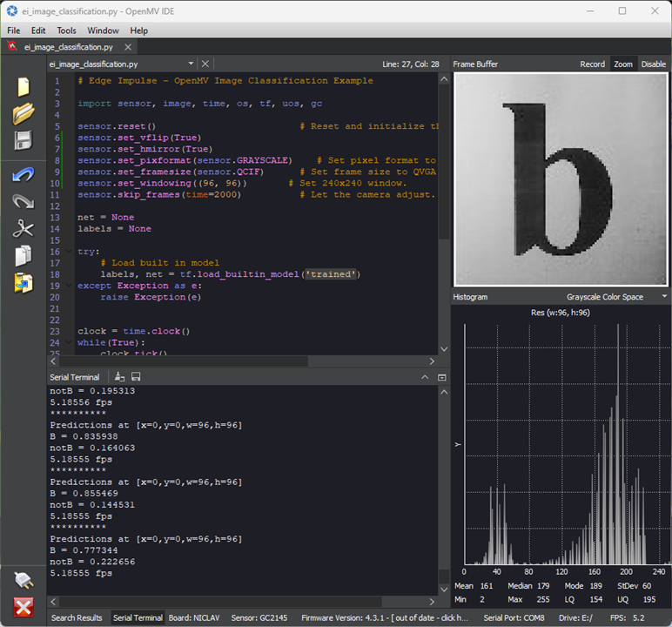Click the Open File folder icon
Image resolution: width=672 pixels, height=627 pixels.
point(24,114)
